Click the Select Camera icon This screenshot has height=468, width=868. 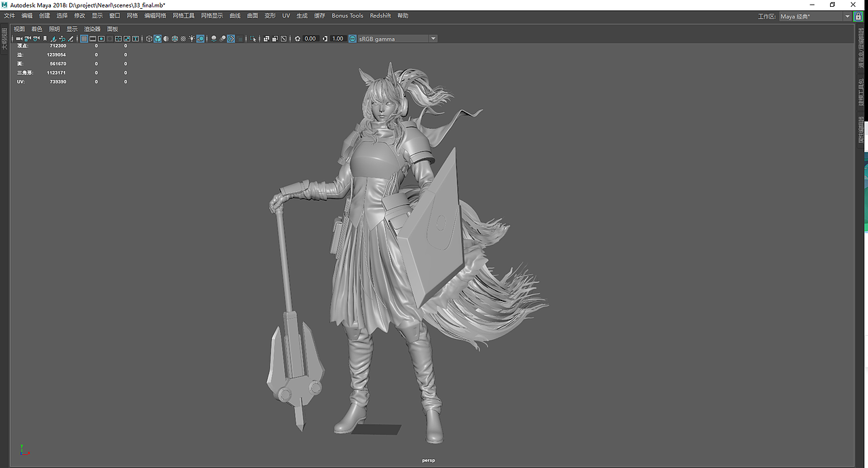19,39
